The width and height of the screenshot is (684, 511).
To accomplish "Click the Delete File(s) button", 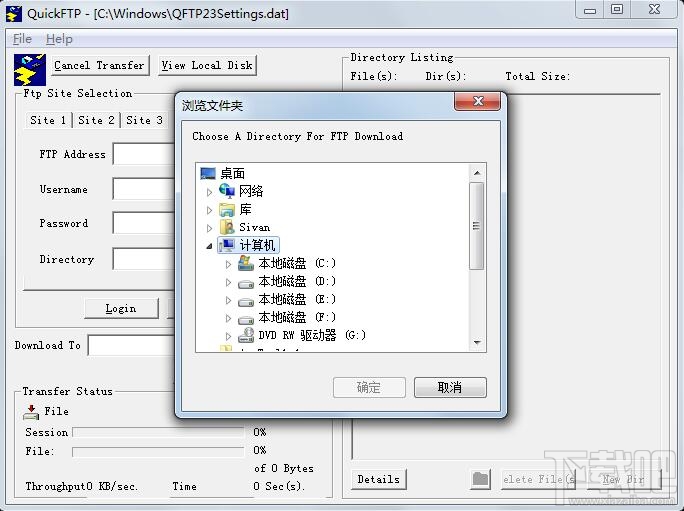I will click(539, 479).
